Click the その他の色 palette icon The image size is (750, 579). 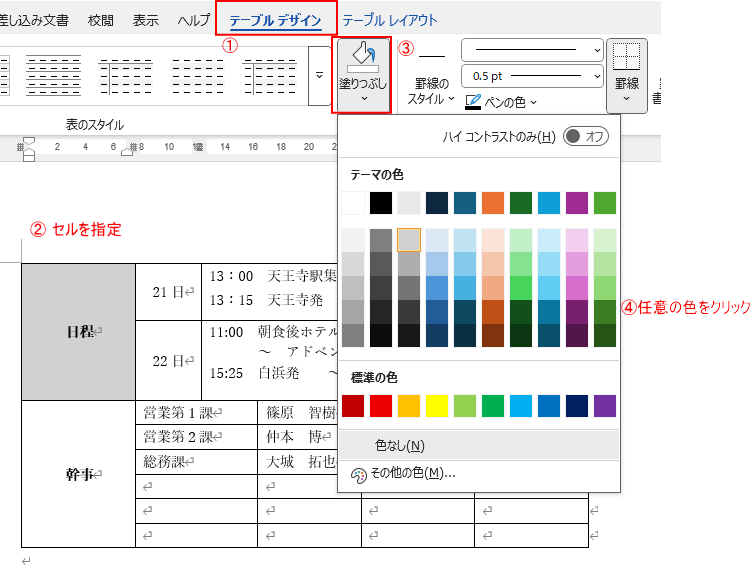[x=359, y=475]
